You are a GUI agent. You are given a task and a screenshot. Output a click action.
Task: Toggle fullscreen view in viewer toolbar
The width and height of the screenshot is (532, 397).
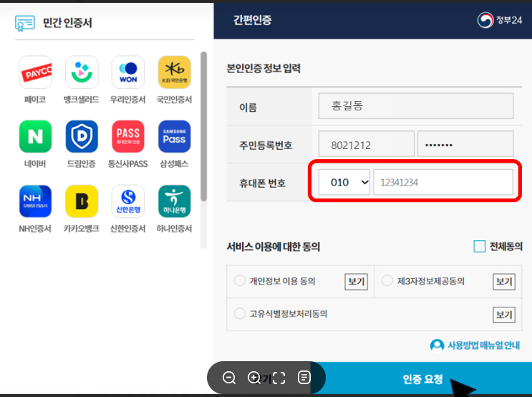click(279, 378)
